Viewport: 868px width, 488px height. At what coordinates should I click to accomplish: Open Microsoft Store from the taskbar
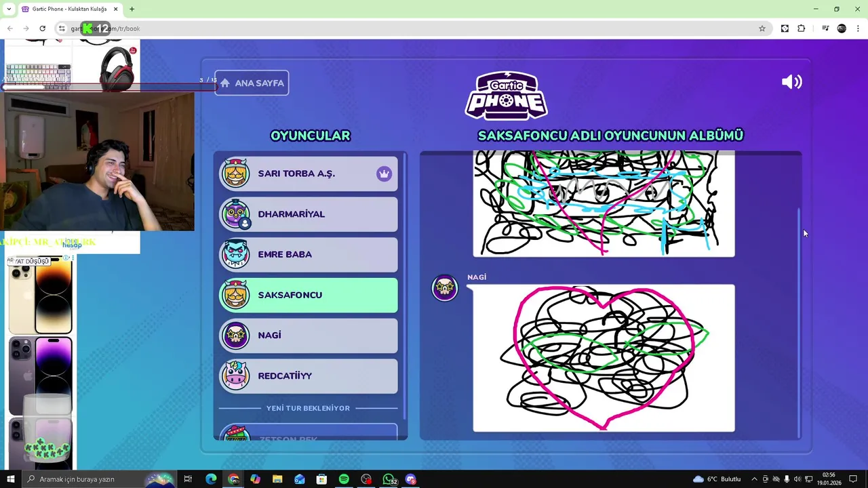pos(321,479)
